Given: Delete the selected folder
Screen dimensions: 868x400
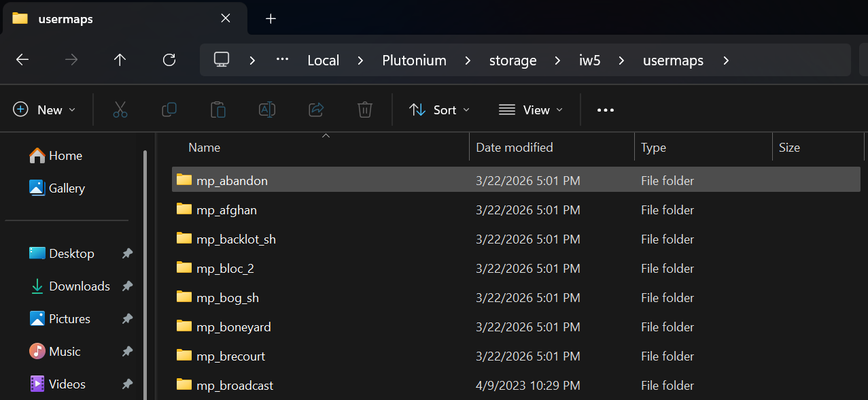Looking at the screenshot, I should coord(365,110).
